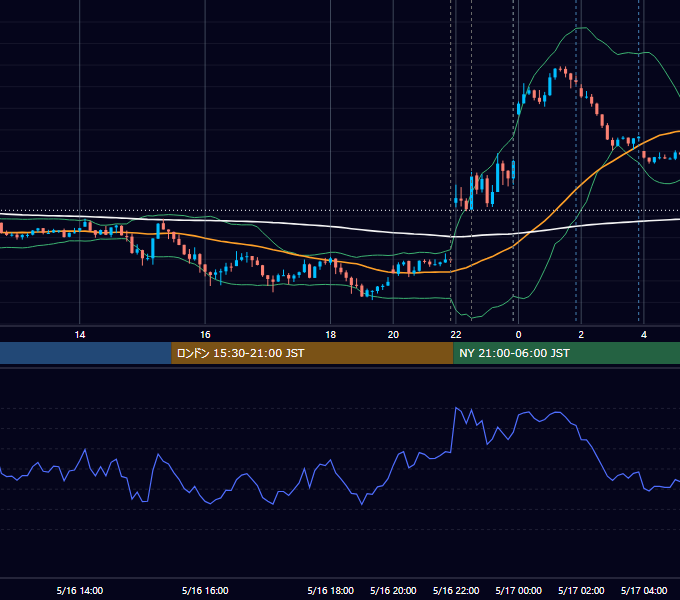Click the 5/16 18:00 date label
This screenshot has height=600, width=680.
coord(330,590)
